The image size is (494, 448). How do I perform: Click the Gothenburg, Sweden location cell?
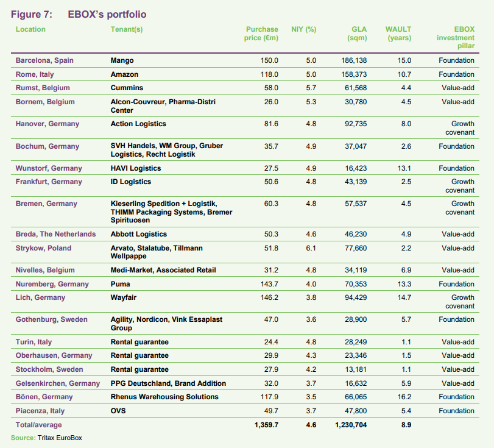point(51,319)
